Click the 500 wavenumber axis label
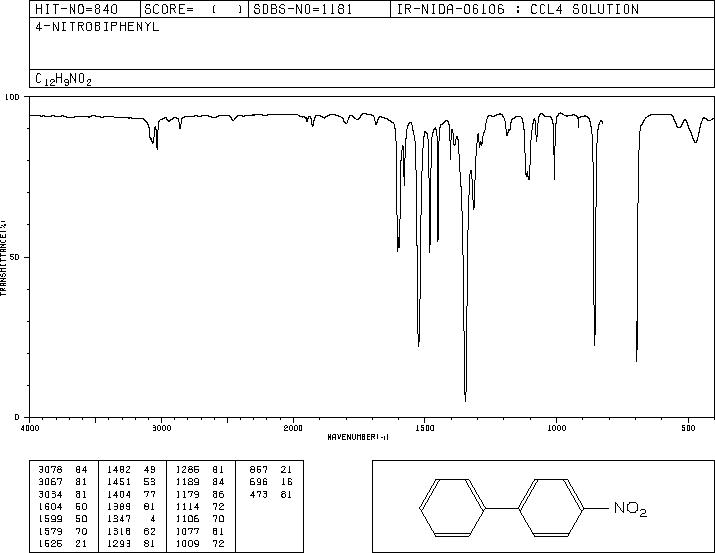 688,428
